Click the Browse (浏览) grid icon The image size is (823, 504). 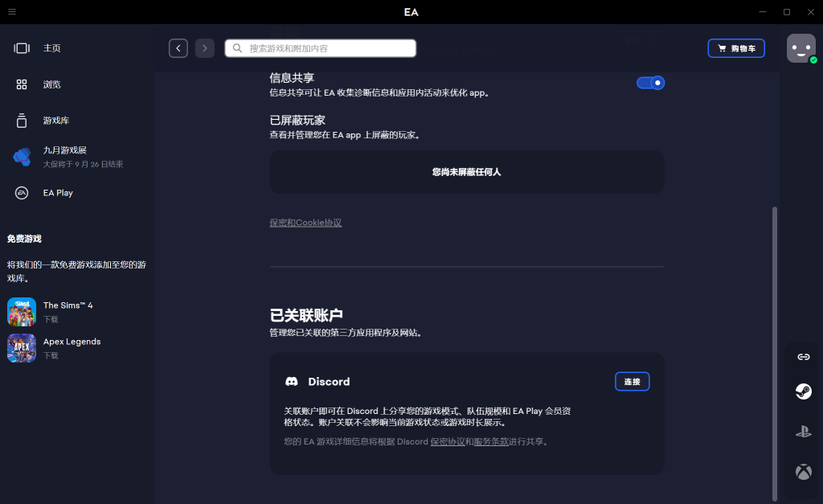[x=22, y=84]
